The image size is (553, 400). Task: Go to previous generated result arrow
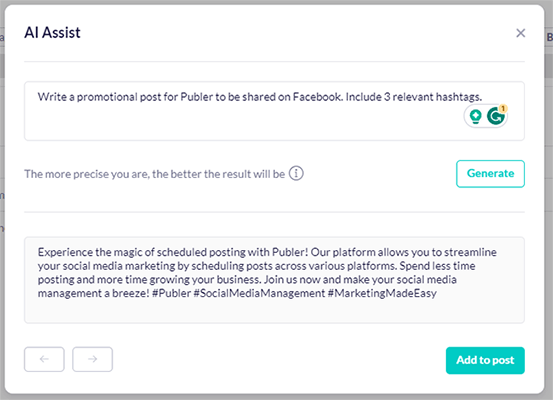[44, 359]
